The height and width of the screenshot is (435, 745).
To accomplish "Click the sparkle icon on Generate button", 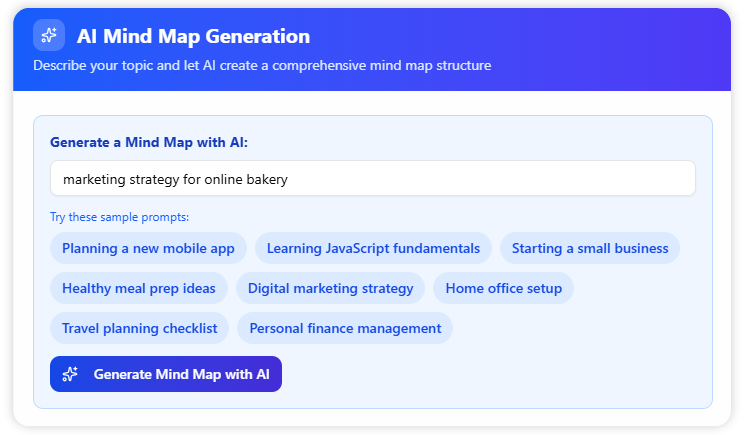I will (x=70, y=374).
